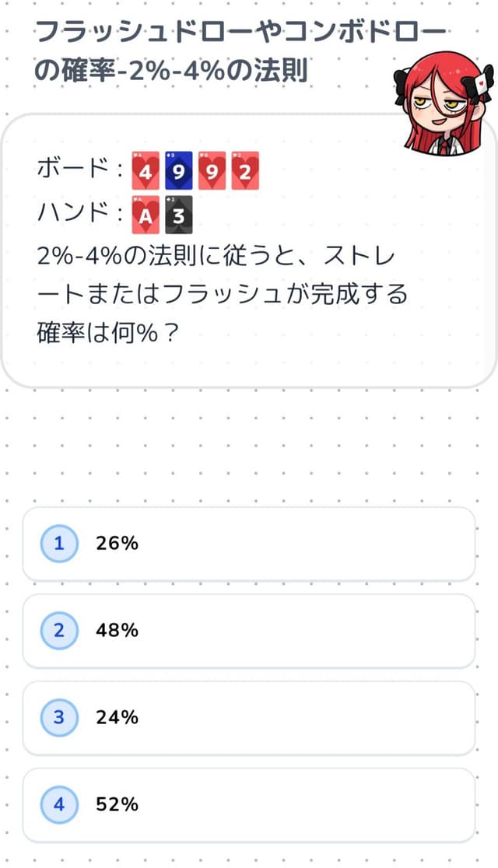498x868 pixels.
Task: Choose the 52% answer option
Action: pos(249,805)
